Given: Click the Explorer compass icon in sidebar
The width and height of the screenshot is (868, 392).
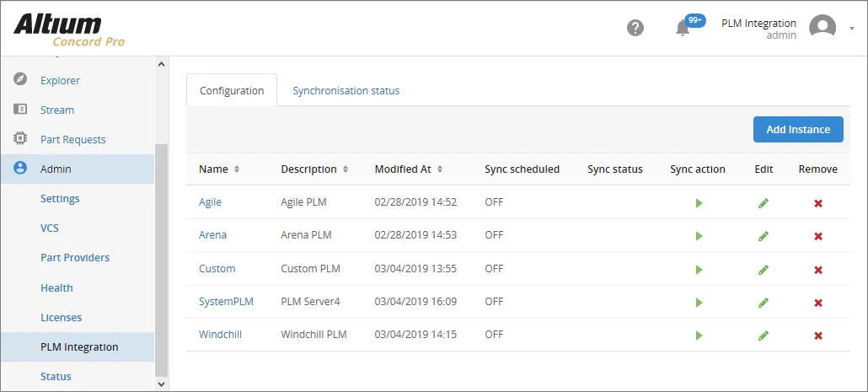Looking at the screenshot, I should pyautogui.click(x=20, y=79).
